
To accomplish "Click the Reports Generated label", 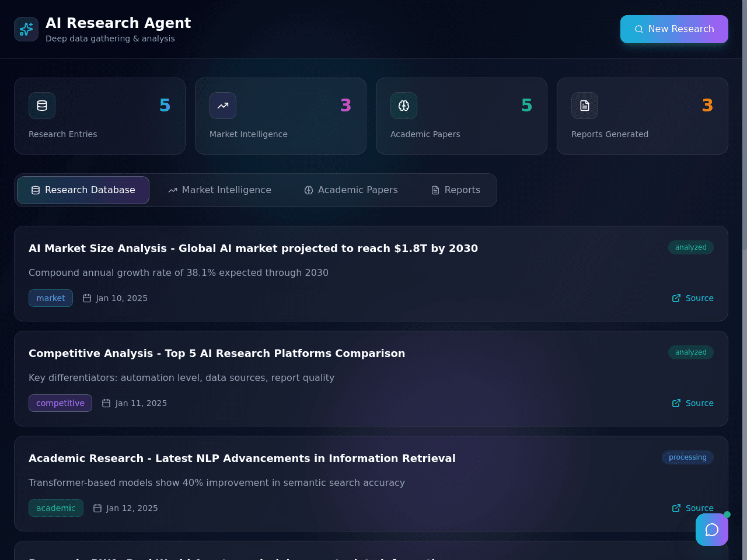I will click(610, 134).
